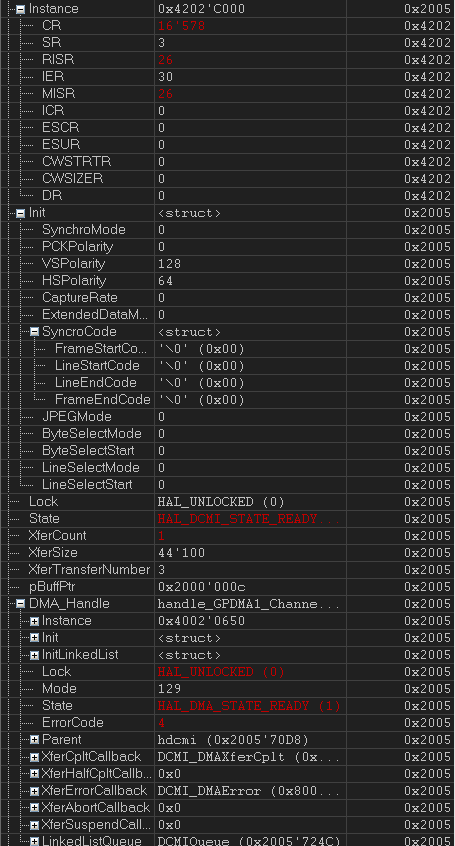
Task: Click the DCMI_DMAError callback value
Action: [x=249, y=792]
